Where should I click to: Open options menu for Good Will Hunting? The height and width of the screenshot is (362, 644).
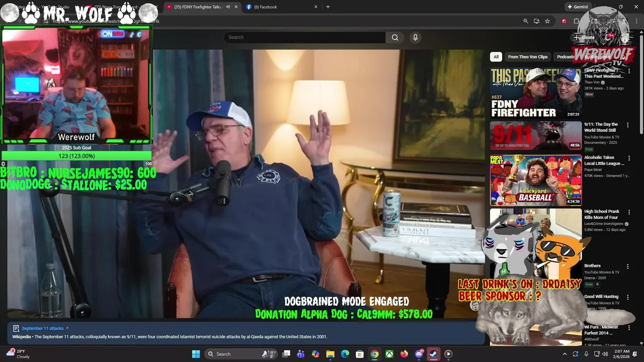(628, 297)
